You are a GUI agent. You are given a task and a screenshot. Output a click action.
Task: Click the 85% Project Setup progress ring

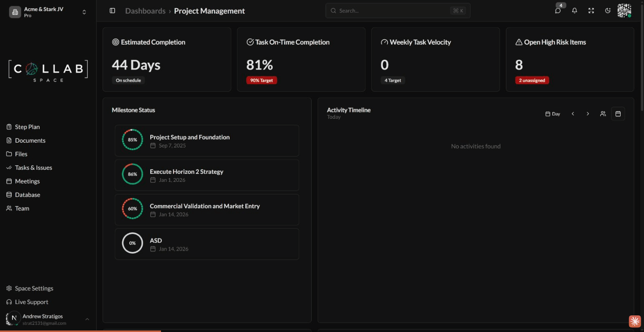pyautogui.click(x=132, y=140)
